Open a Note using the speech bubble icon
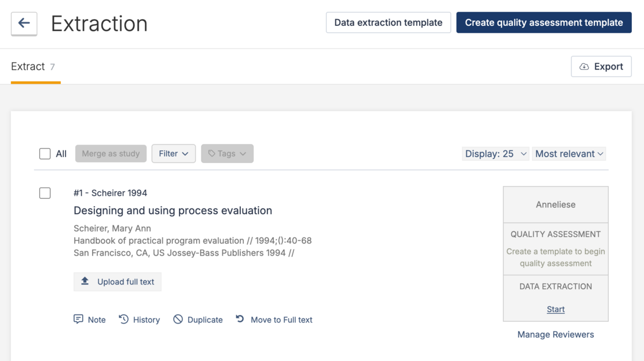This screenshot has width=644, height=361. (x=78, y=319)
